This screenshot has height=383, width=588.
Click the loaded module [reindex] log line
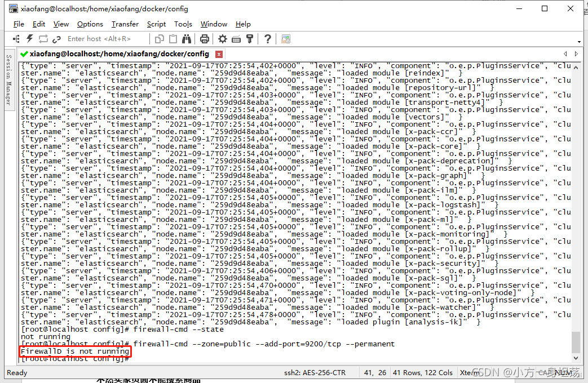[x=241, y=73]
